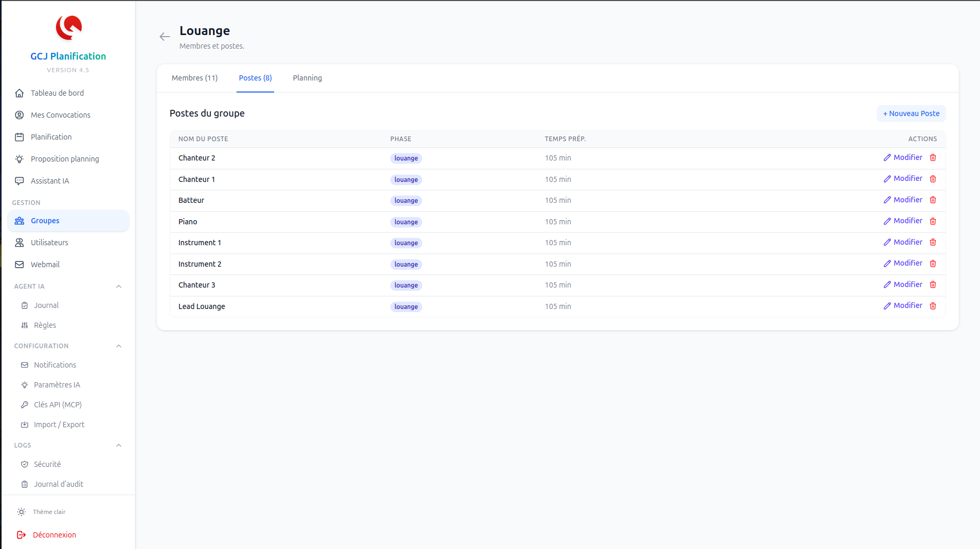Viewport: 980px width, 549px height.
Task: Click the trash icon for Batteur row
Action: (x=933, y=200)
